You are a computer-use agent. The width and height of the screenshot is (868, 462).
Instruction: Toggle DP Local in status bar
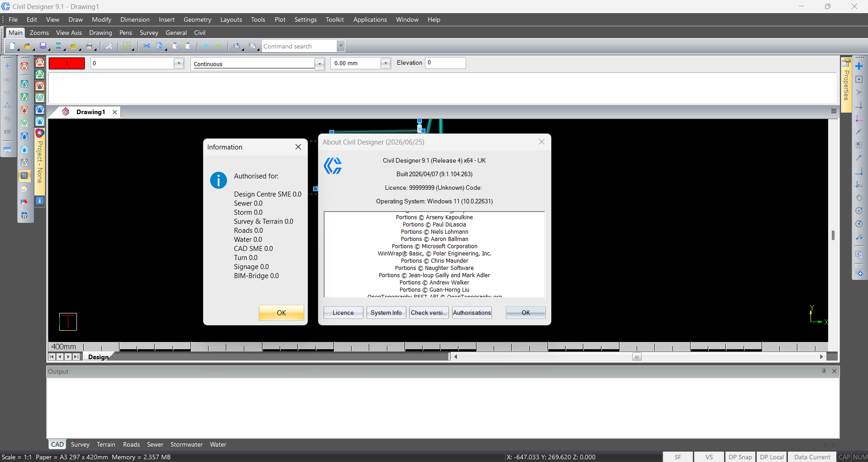pos(772,457)
